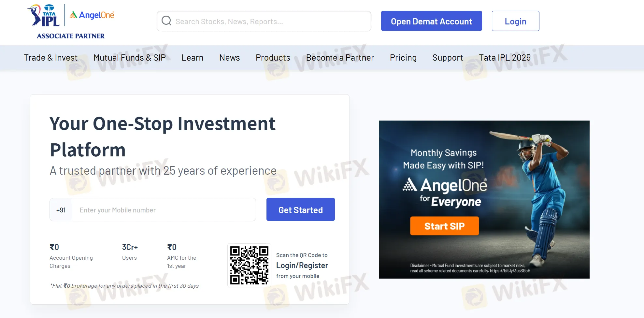Open the Mutual Funds & SIP menu
The height and width of the screenshot is (318, 644).
click(130, 58)
